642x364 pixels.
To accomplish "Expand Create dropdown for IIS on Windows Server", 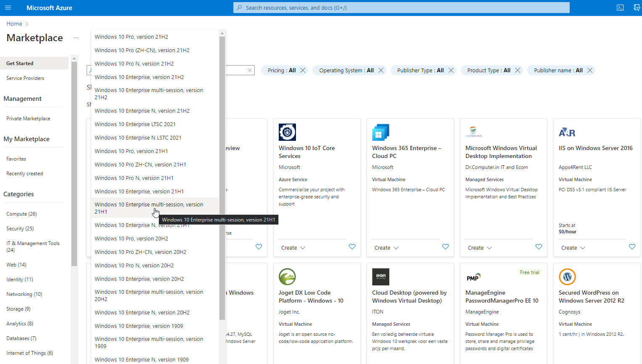I will (x=573, y=248).
